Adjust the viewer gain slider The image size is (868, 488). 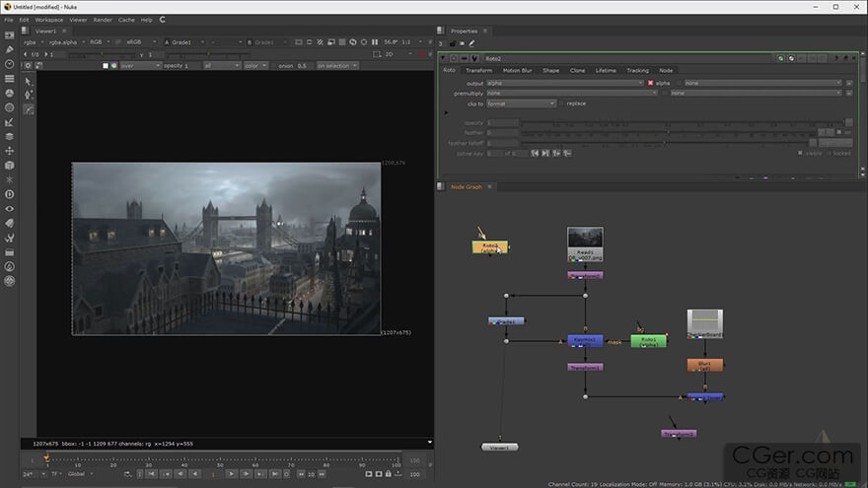pyautogui.click(x=102, y=54)
